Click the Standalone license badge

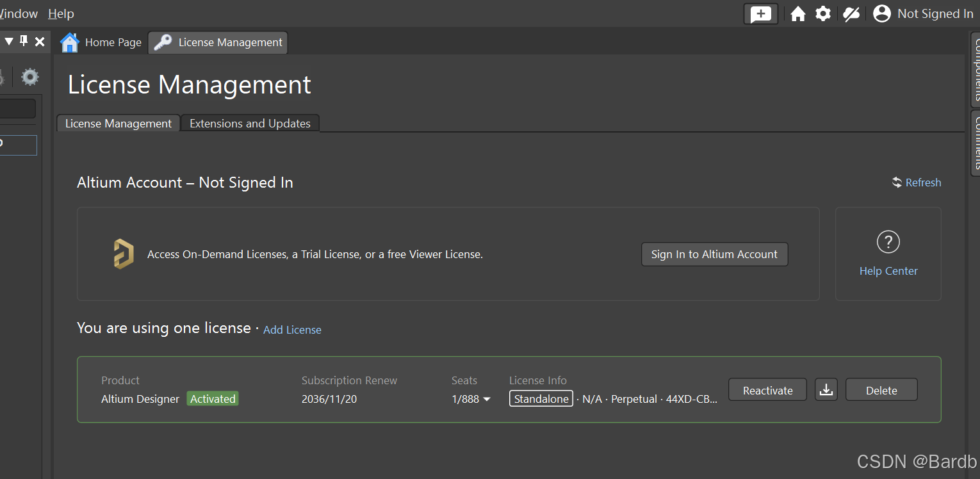pos(541,399)
